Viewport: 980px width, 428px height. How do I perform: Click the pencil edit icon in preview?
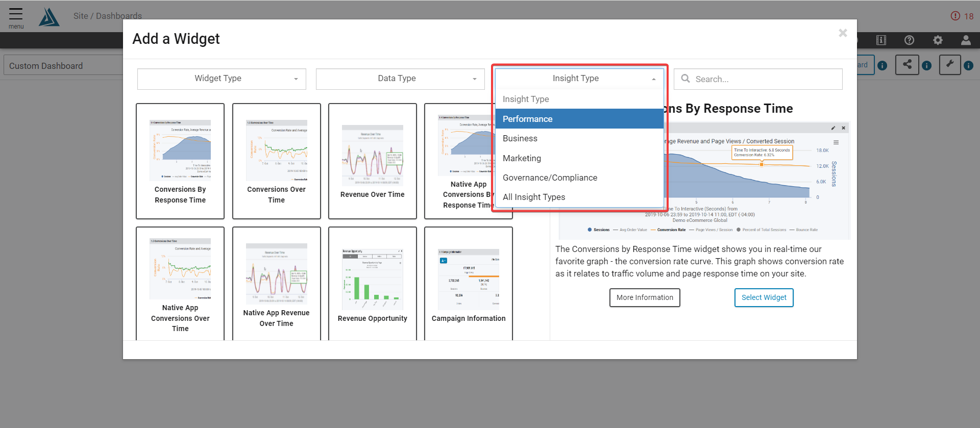tap(833, 128)
